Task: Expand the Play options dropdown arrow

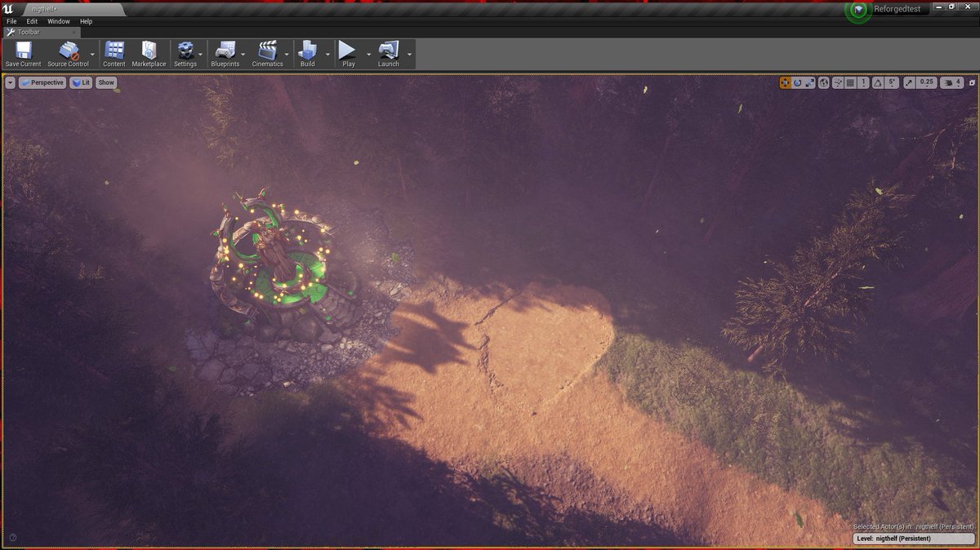Action: [x=368, y=55]
